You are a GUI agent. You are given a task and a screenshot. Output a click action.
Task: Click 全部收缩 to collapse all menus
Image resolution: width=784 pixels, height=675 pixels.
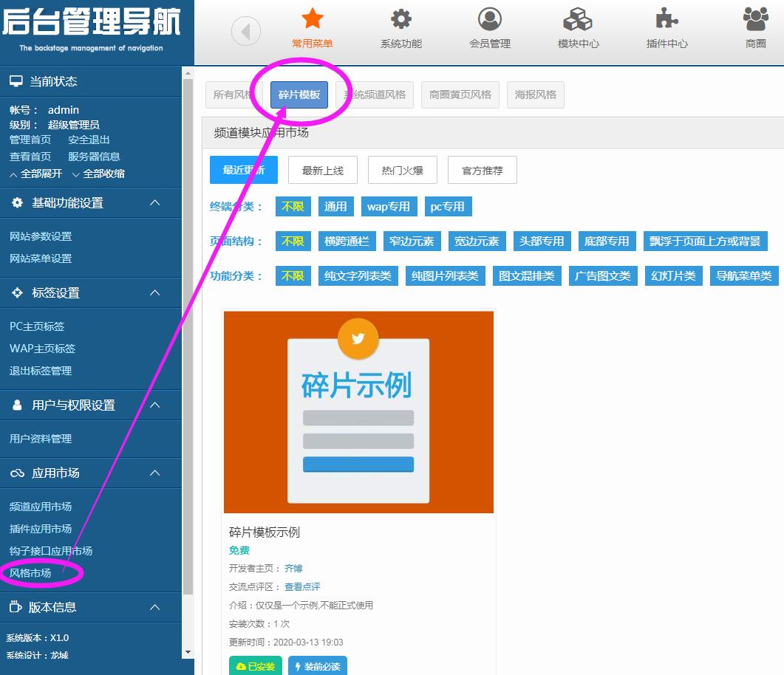[x=99, y=174]
